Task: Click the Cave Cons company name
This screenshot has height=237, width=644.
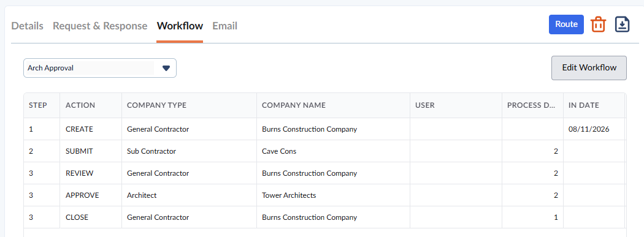Action: (x=279, y=151)
